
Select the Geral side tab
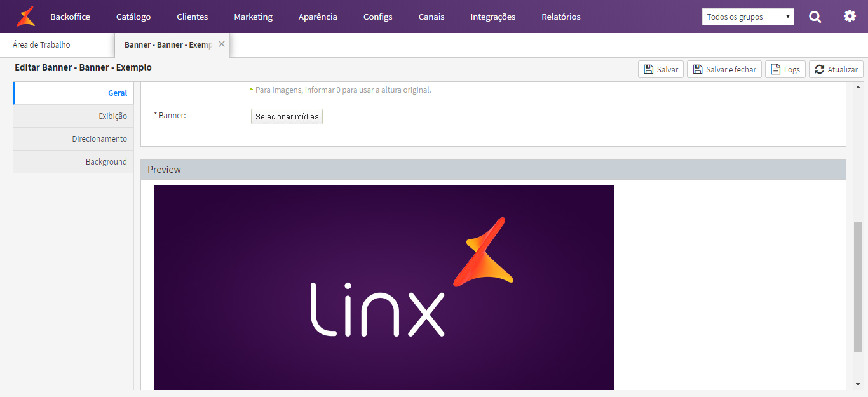pos(73,93)
